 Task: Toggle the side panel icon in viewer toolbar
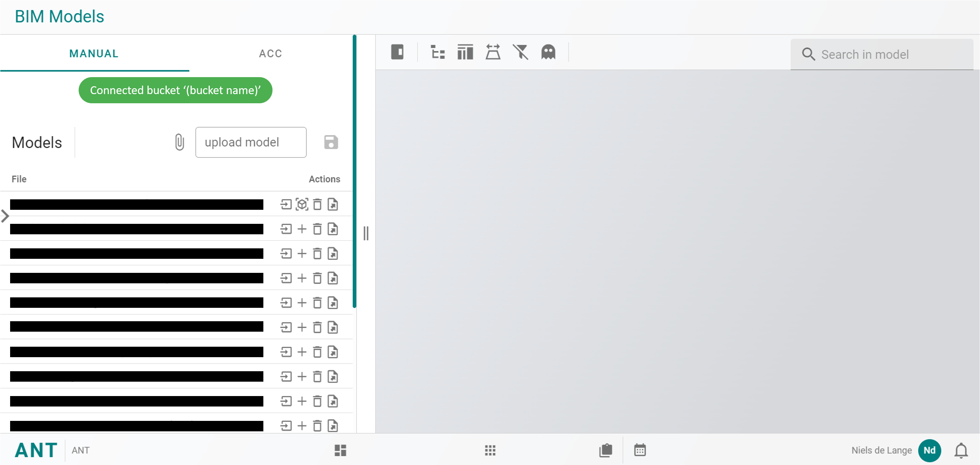[x=397, y=52]
